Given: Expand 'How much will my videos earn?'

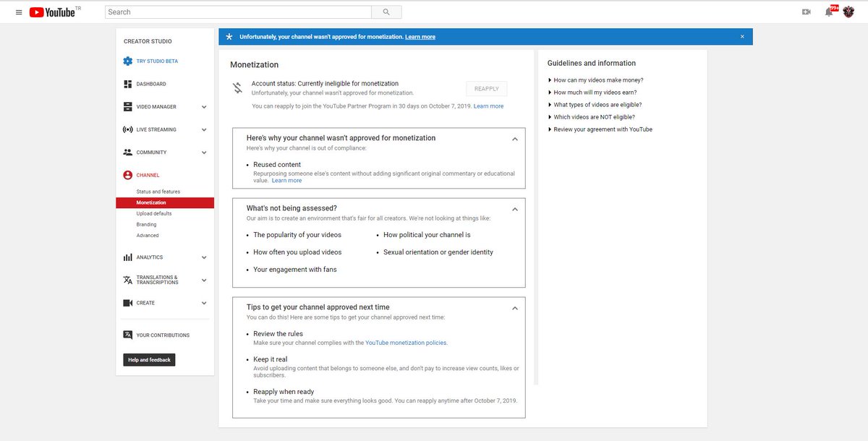Looking at the screenshot, I should point(592,93).
